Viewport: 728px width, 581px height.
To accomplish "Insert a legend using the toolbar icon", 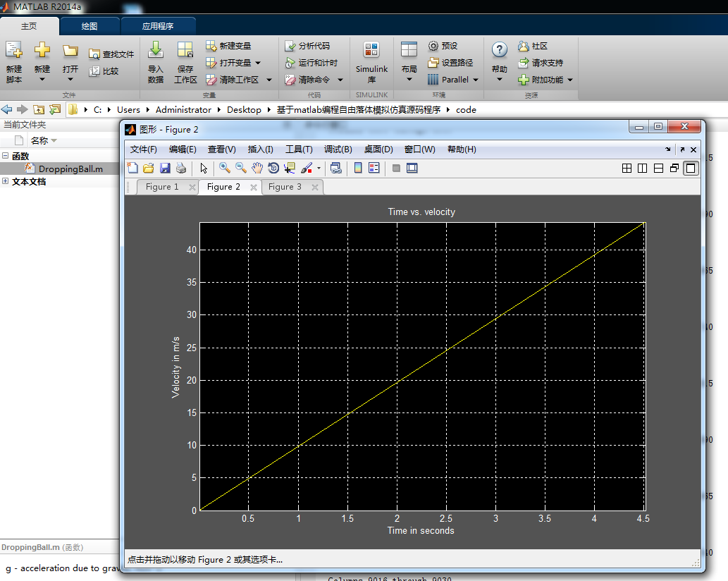I will [374, 168].
